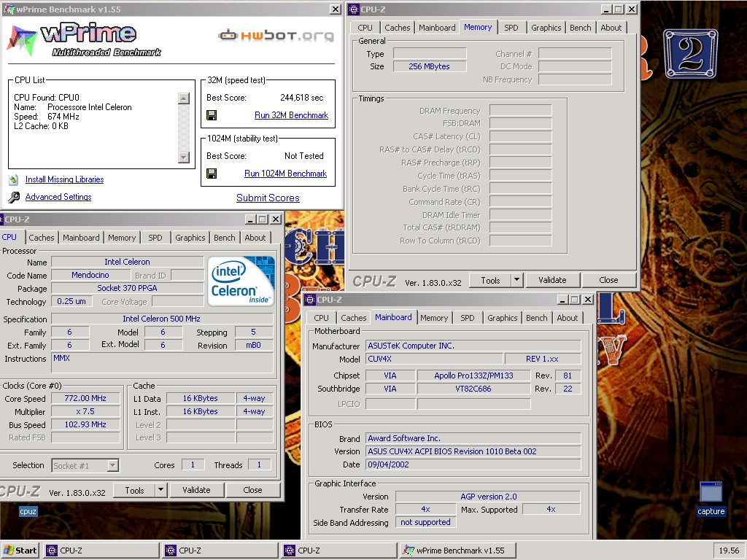
Task: Click the Core Speed 772.00 MHz field
Action: click(x=85, y=398)
